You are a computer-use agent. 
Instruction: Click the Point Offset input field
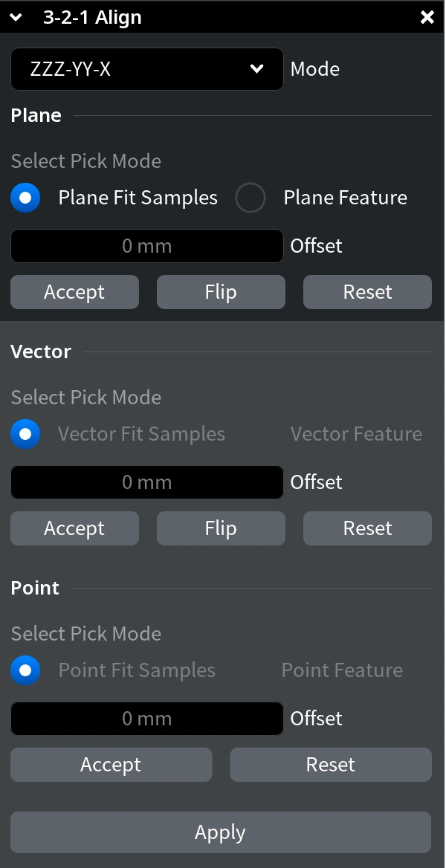(146, 719)
